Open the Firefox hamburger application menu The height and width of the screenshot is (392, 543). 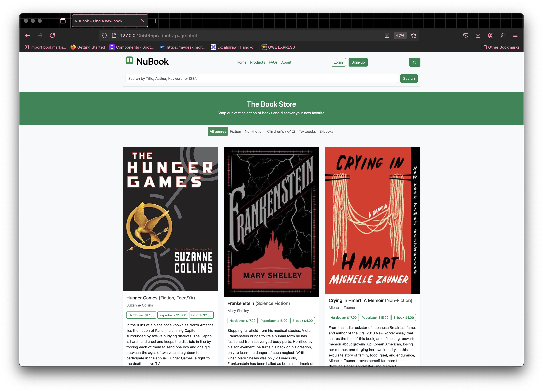click(x=515, y=36)
